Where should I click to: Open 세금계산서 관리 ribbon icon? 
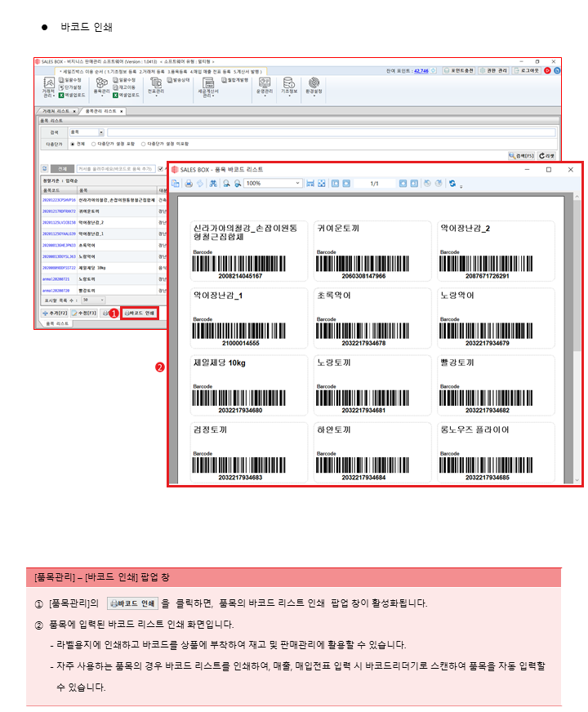[x=208, y=87]
